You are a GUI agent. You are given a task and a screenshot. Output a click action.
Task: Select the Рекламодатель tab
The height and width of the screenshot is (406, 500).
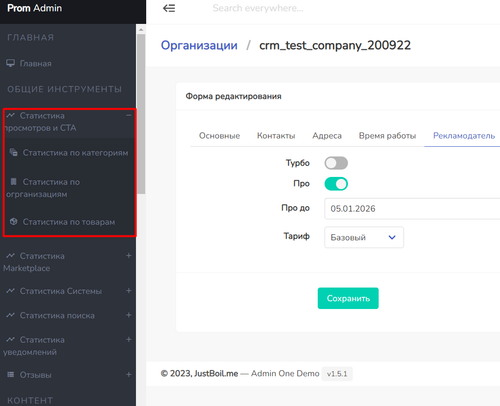click(x=464, y=136)
